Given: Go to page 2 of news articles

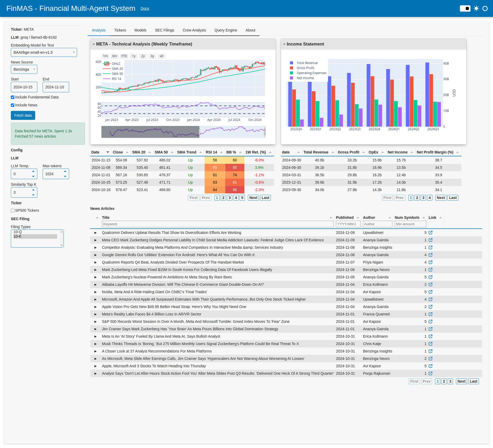Looking at the screenshot, I should tap(444, 381).
